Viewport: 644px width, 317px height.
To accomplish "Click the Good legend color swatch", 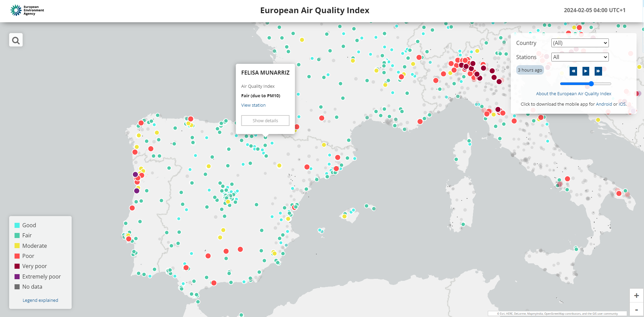I will (x=17, y=225).
